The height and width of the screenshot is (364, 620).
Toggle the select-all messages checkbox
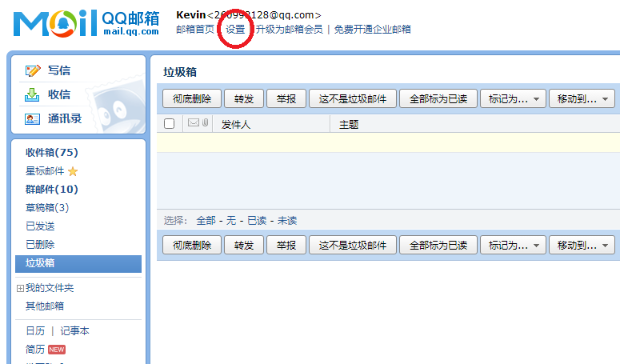click(169, 124)
